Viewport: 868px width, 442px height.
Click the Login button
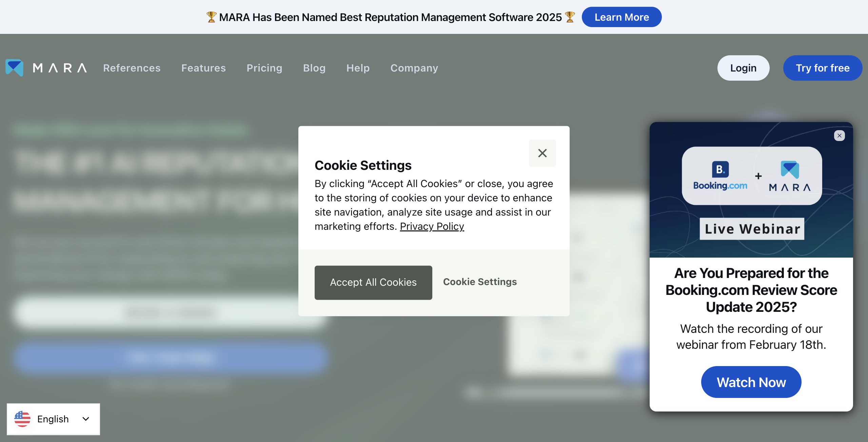tap(743, 68)
